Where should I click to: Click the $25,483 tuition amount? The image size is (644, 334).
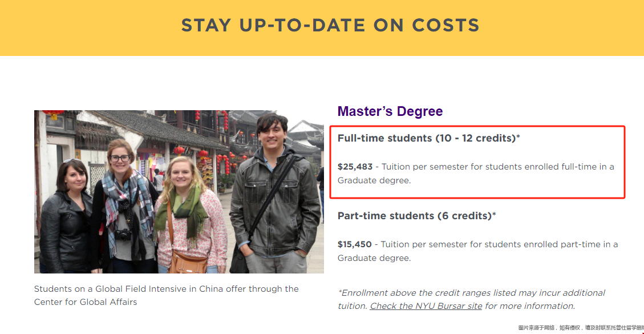coord(355,167)
